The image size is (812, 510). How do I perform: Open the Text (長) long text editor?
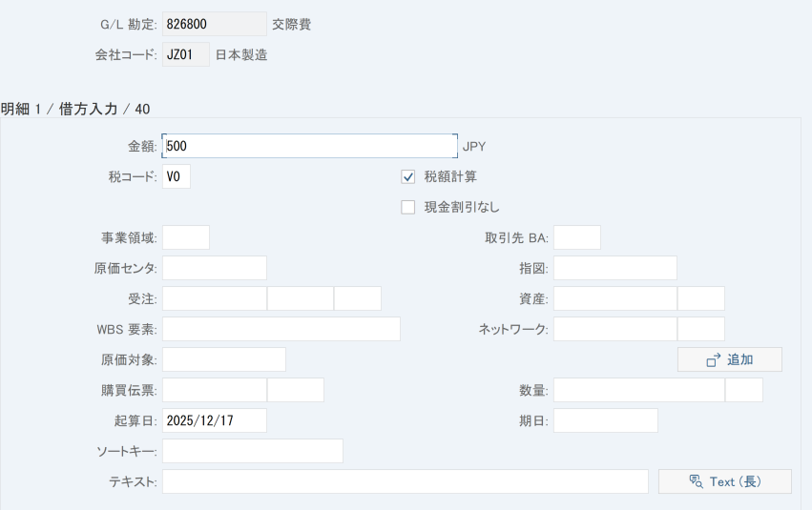[724, 481]
